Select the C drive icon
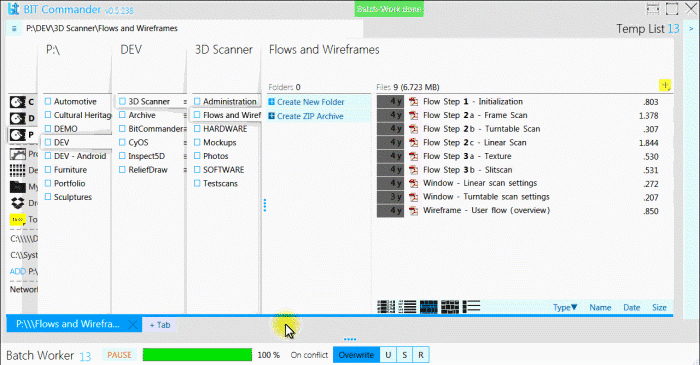Screen dimensions: 700x365 [x=18, y=102]
